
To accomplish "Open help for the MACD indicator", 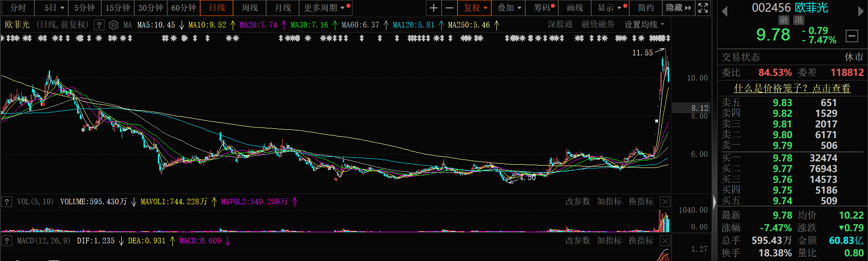I will (x=7, y=241).
